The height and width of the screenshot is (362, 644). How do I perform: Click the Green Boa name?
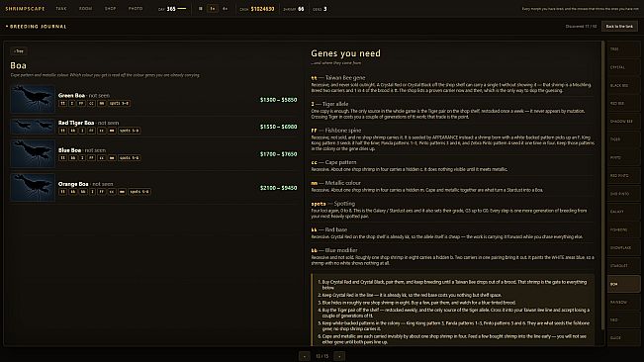click(71, 95)
